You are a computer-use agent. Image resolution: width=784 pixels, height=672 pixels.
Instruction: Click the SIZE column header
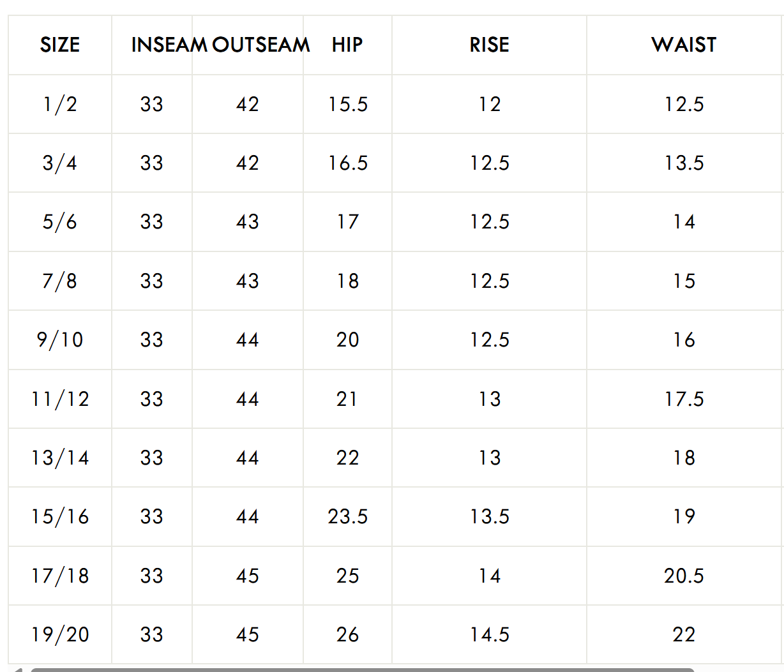click(60, 45)
